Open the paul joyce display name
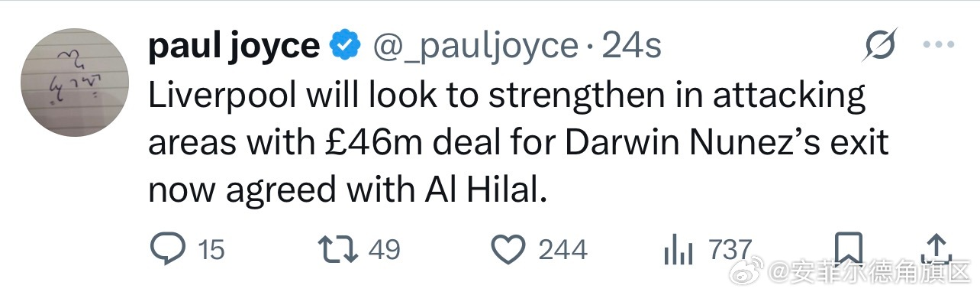 tap(234, 47)
